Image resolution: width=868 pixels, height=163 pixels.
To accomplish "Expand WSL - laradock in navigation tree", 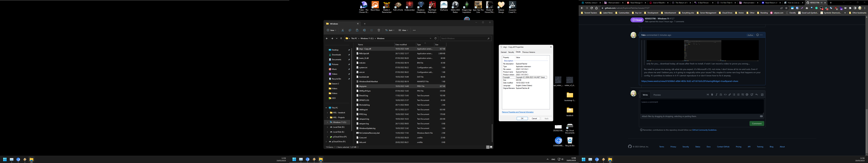I will [x=327, y=113].
